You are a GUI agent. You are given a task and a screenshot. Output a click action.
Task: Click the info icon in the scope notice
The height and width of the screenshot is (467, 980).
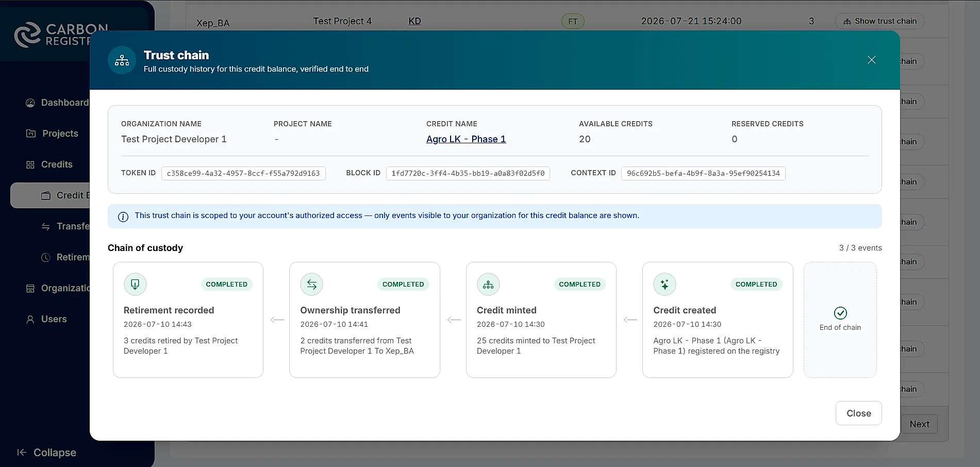pos(123,216)
